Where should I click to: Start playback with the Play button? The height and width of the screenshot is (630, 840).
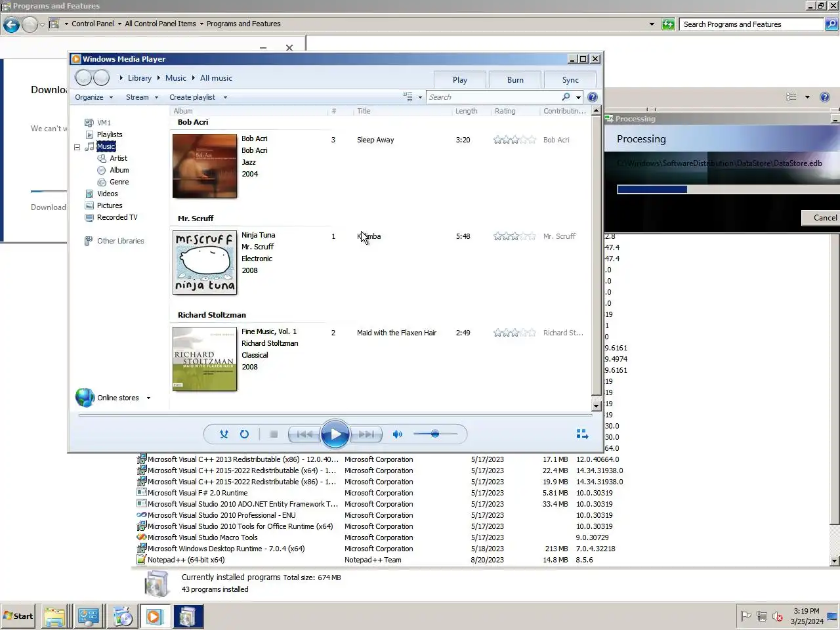pyautogui.click(x=335, y=434)
